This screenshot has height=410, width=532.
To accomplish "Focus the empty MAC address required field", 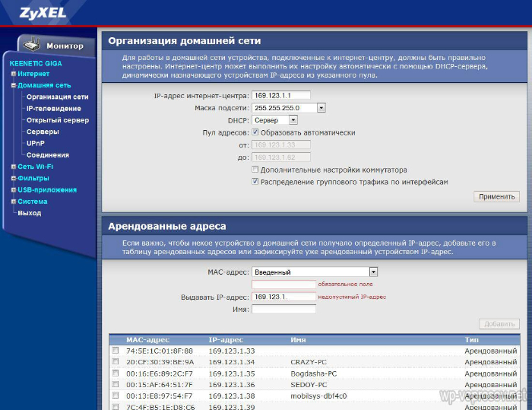I will [283, 284].
